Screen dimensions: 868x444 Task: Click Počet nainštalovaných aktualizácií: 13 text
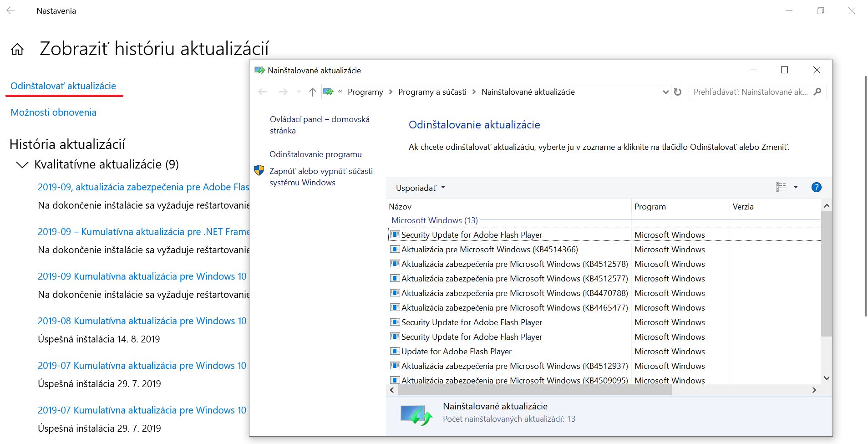(509, 419)
